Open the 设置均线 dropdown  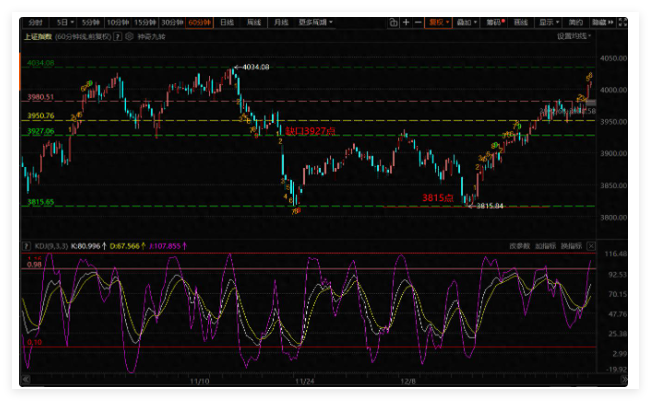(576, 35)
